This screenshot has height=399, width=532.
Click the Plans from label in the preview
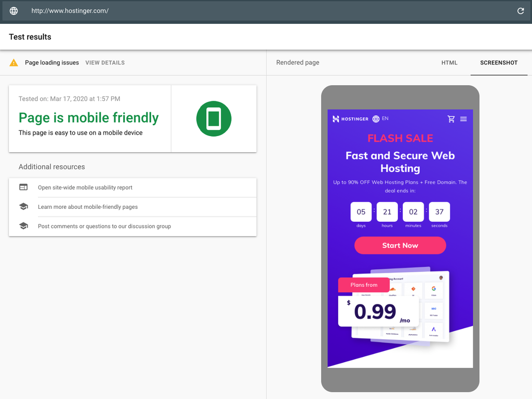click(364, 285)
